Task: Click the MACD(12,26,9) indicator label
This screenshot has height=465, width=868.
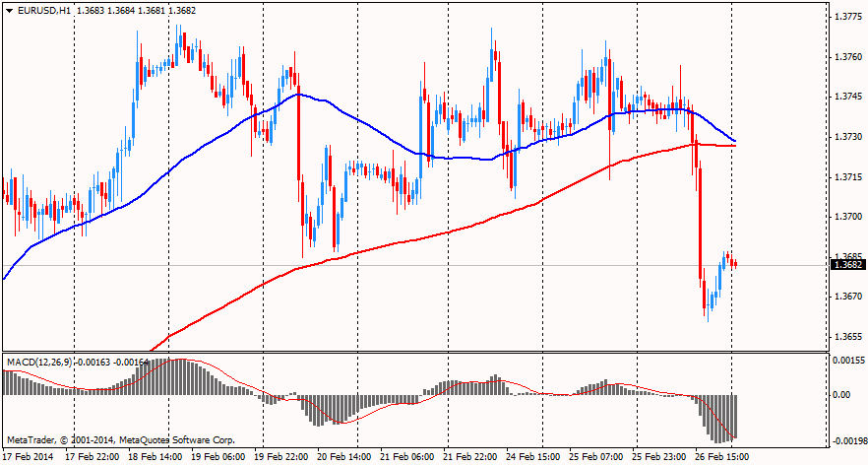Action: [x=38, y=362]
